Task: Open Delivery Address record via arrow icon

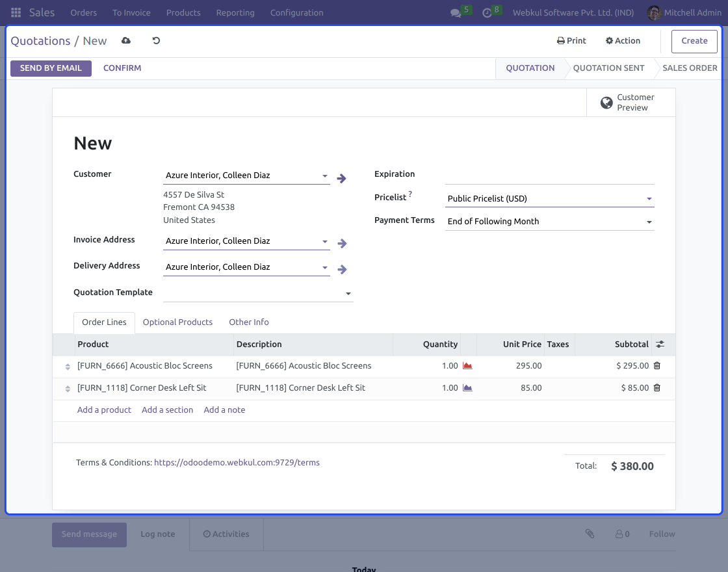Action: pyautogui.click(x=342, y=269)
